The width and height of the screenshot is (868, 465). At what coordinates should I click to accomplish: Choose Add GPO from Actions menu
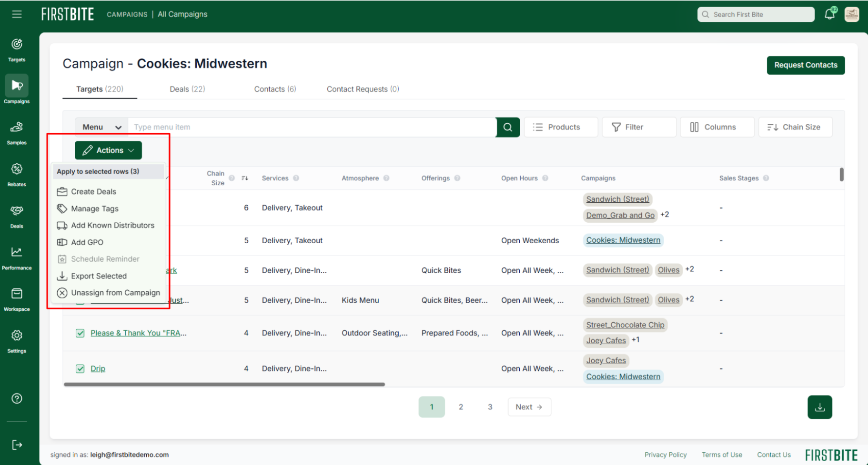[108, 242]
